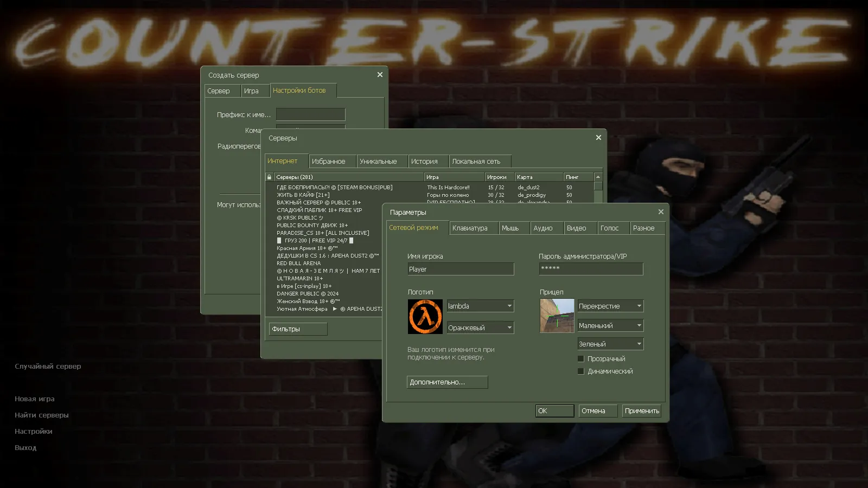Close the Серверы window
The height and width of the screenshot is (488, 868).
[x=598, y=138]
